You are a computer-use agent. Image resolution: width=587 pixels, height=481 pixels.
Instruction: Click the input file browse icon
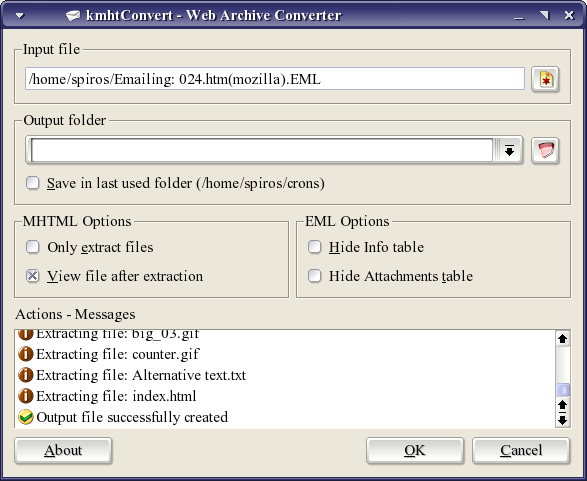(x=545, y=79)
